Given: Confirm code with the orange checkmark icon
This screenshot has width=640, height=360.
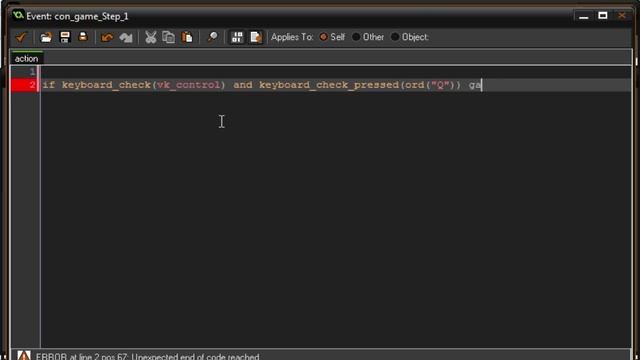Looking at the screenshot, I should tap(20, 37).
